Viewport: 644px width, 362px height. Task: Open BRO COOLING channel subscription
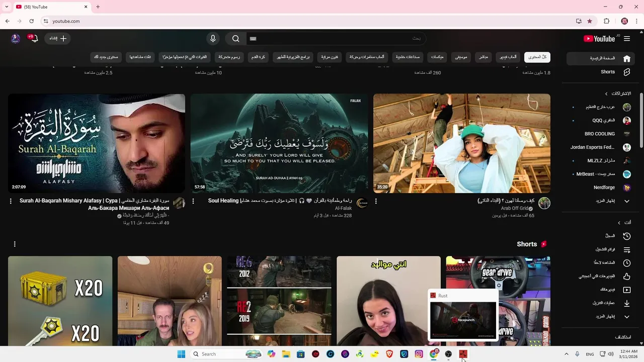tap(601, 134)
